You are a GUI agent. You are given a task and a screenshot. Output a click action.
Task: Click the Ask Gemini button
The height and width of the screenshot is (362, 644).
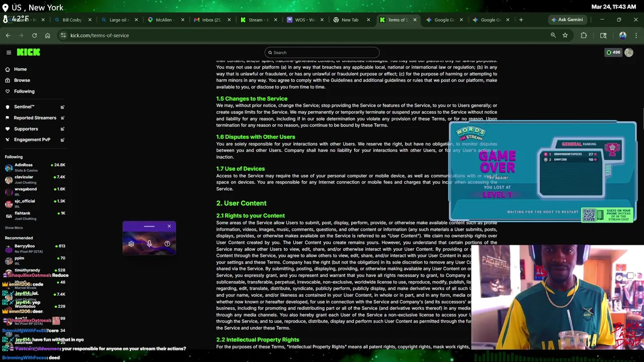(x=567, y=20)
